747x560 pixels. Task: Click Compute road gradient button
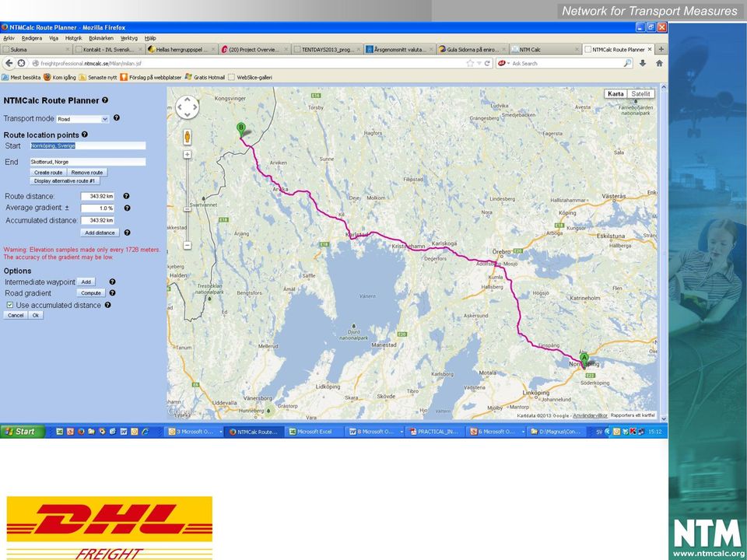point(90,293)
